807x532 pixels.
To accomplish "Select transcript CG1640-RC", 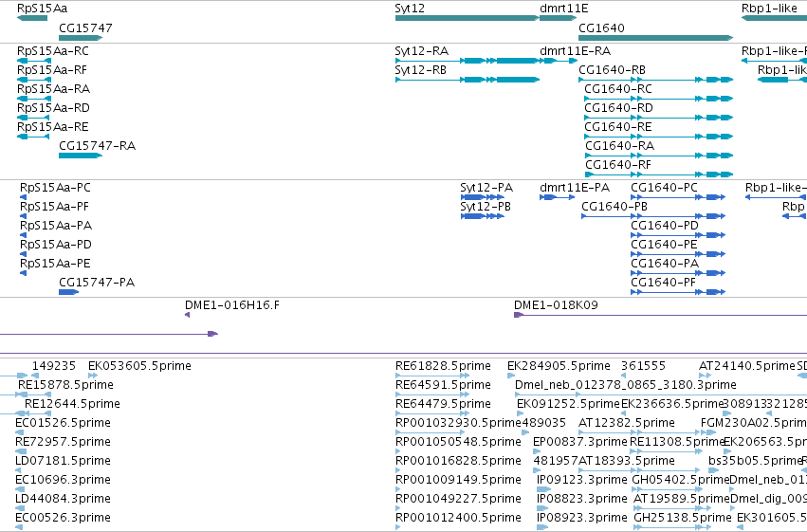I will pos(659,99).
